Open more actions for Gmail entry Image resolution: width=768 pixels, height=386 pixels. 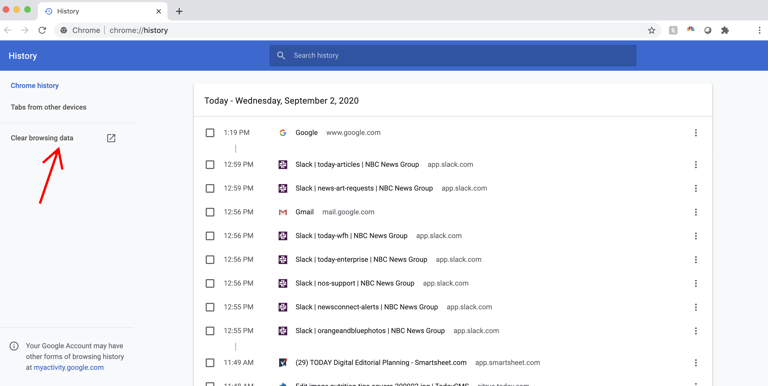[696, 212]
